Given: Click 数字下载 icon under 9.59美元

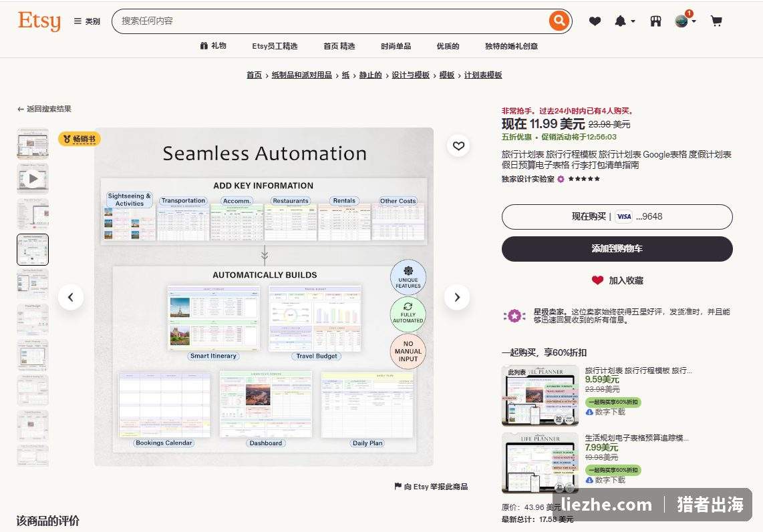Looking at the screenshot, I should click(x=589, y=412).
